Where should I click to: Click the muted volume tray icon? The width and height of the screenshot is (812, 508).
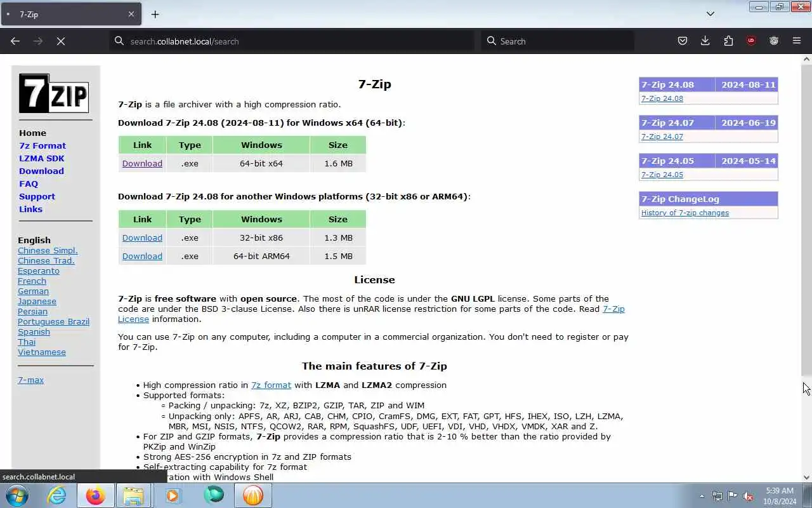[x=749, y=496]
